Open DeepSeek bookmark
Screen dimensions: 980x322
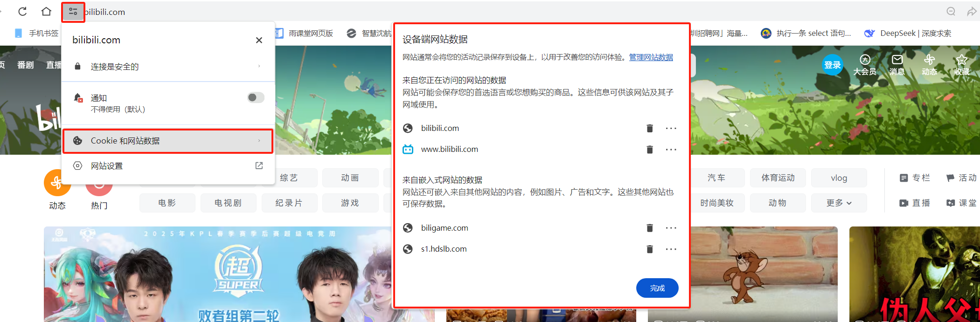[x=908, y=33]
